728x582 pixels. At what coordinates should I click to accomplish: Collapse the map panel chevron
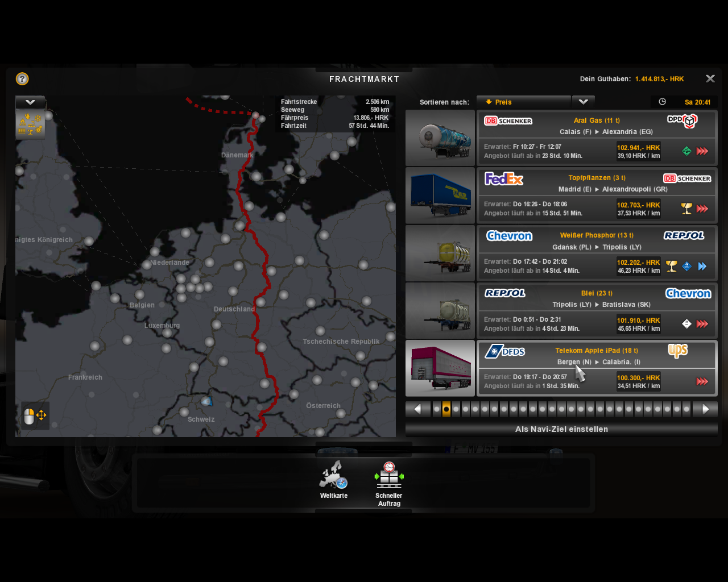(x=30, y=102)
